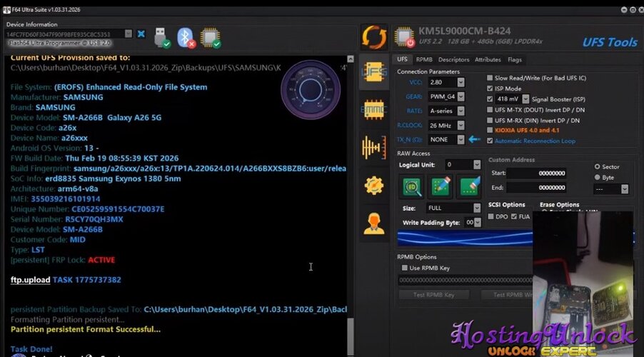Screen dimensions: 644x357
Task: Click FRP Lock ACTIVE status text
Action: (x=101, y=260)
